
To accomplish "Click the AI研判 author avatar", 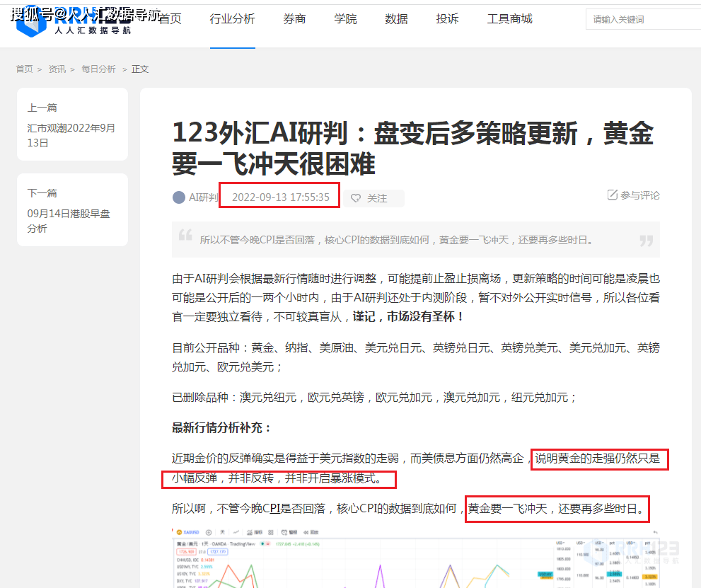I will pyautogui.click(x=179, y=197).
